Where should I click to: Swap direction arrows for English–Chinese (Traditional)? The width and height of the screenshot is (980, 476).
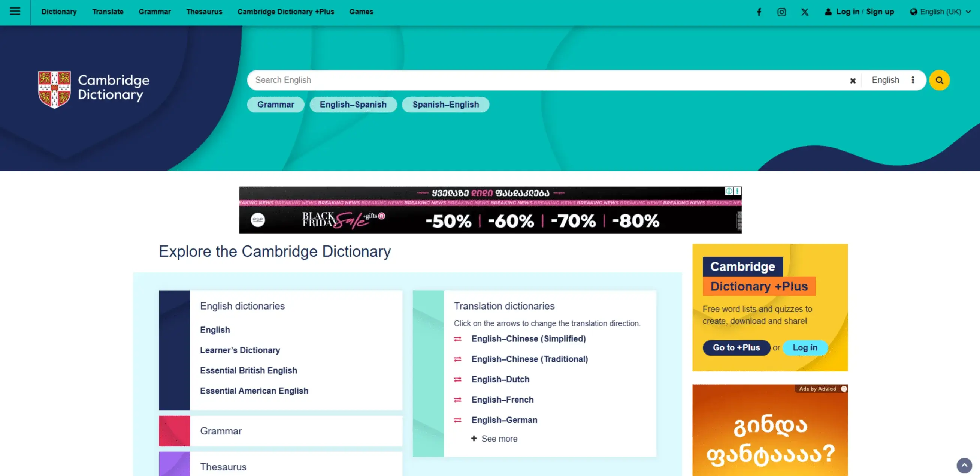(458, 359)
